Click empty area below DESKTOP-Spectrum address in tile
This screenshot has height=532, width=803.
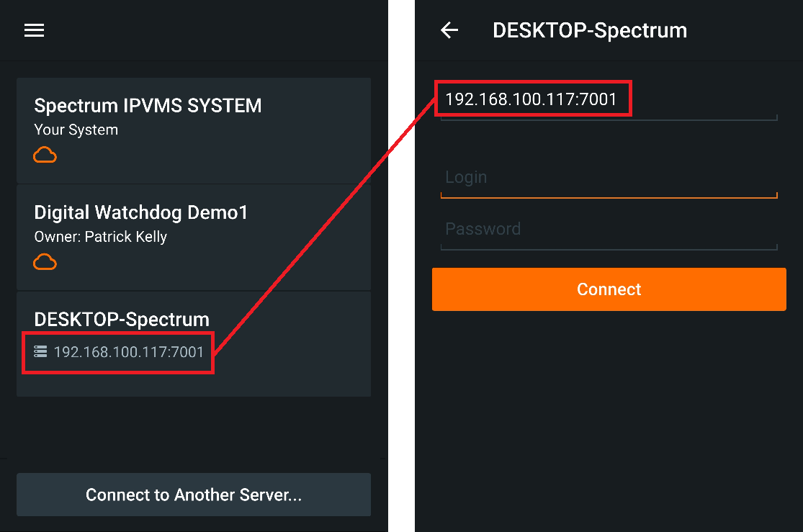point(193,384)
